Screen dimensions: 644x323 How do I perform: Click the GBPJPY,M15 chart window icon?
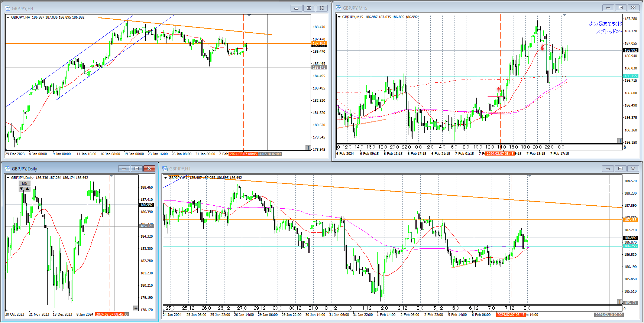coord(339,8)
